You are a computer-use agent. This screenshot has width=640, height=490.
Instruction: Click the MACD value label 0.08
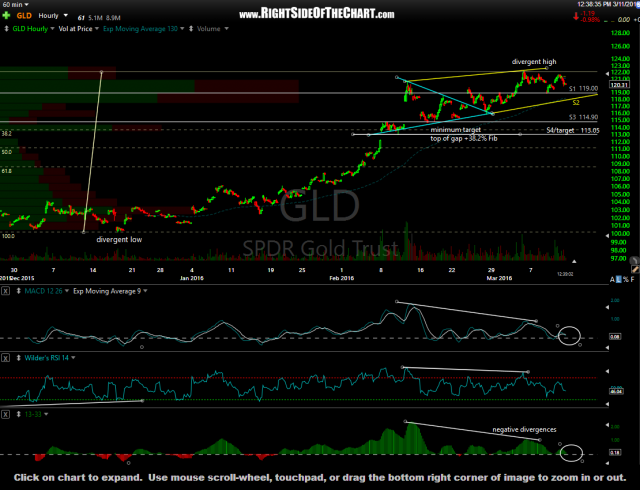[x=615, y=337]
